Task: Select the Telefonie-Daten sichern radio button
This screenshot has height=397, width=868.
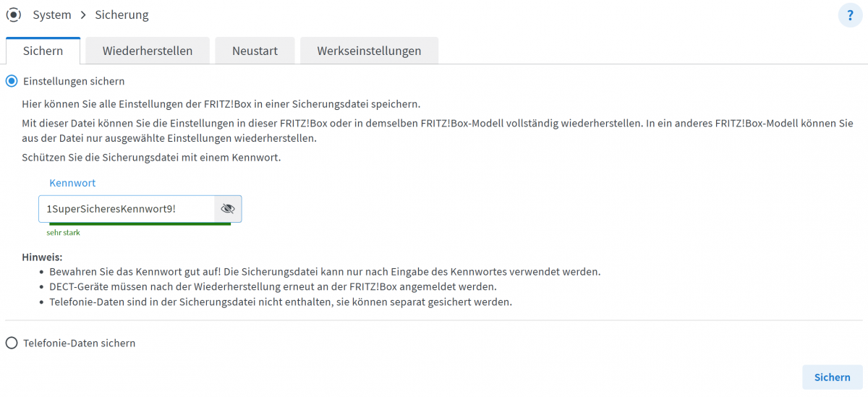Action: coord(12,343)
